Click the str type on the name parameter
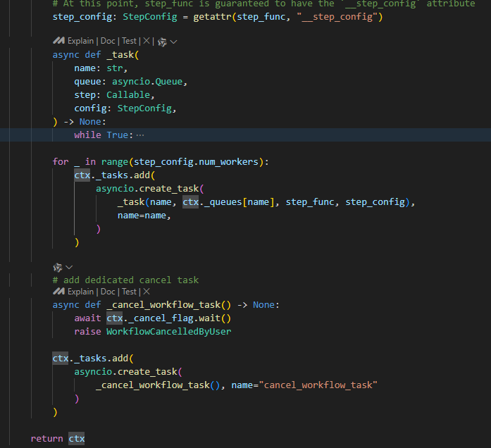The height and width of the screenshot is (448, 491). [115, 68]
